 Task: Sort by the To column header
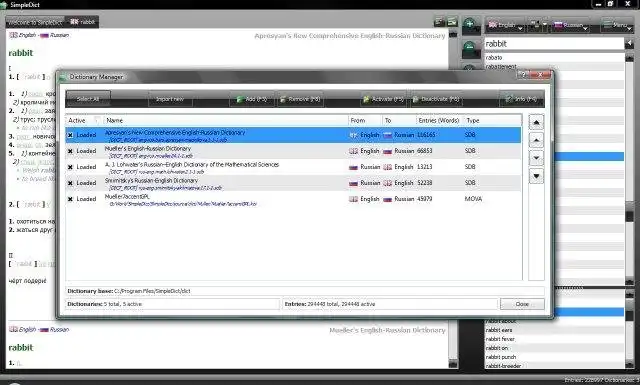(399, 120)
